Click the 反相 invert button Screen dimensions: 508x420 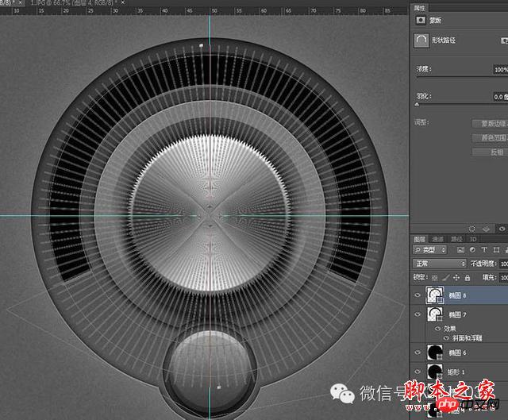click(491, 152)
